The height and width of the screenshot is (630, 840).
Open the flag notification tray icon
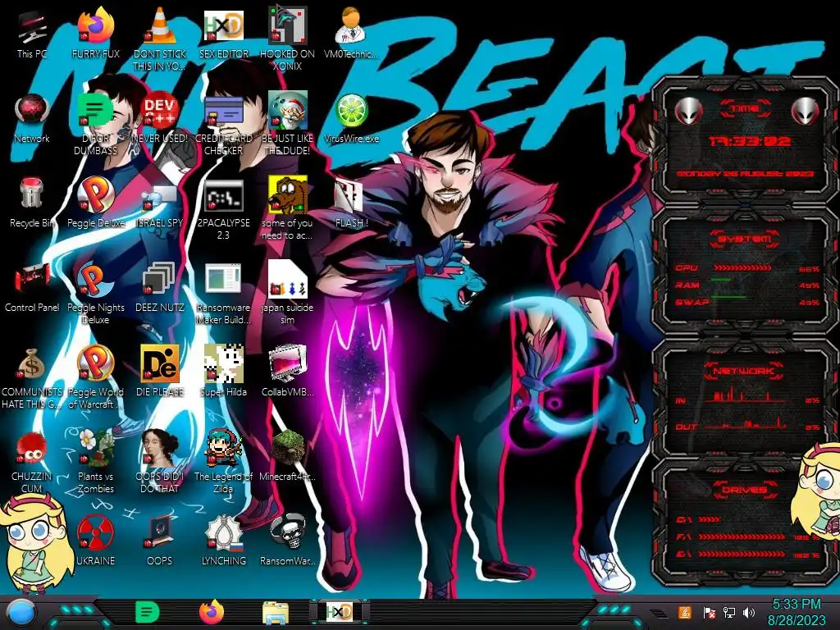pos(709,612)
